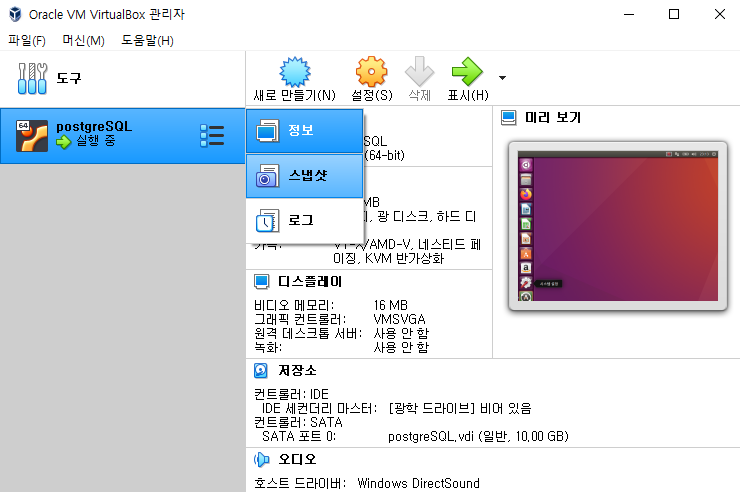Click the postgreSQL.vdi disk entry
Image resolution: width=740 pixels, height=492 pixels.
point(478,436)
